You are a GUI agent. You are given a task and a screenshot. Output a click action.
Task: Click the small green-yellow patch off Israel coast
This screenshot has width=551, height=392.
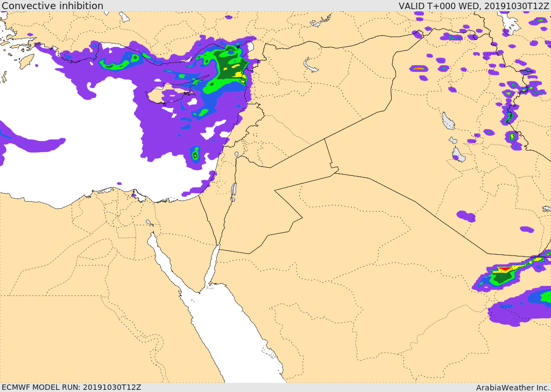195,154
